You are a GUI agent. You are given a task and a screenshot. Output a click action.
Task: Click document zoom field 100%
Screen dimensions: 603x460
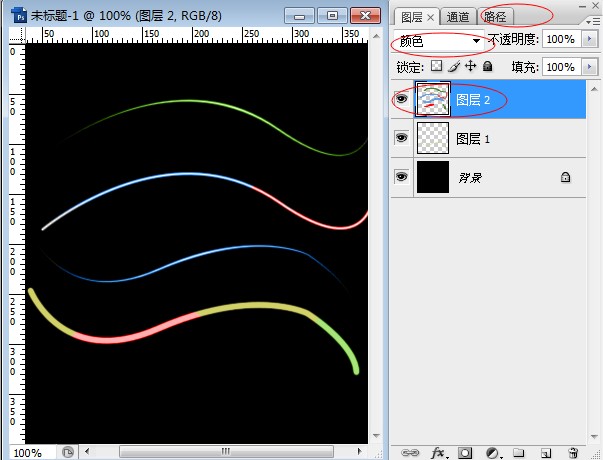pos(33,452)
